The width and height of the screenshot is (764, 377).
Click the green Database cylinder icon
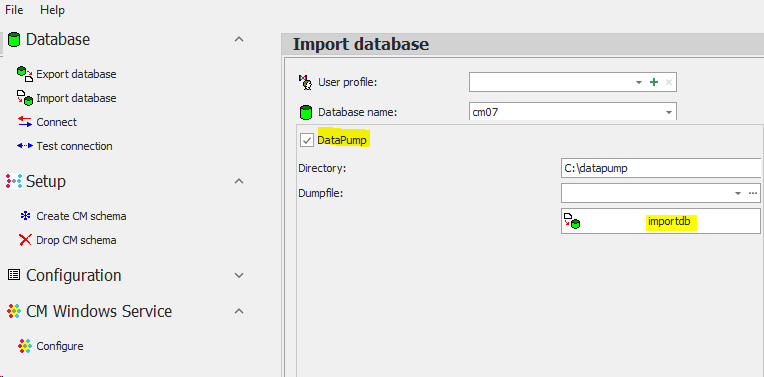(x=14, y=40)
